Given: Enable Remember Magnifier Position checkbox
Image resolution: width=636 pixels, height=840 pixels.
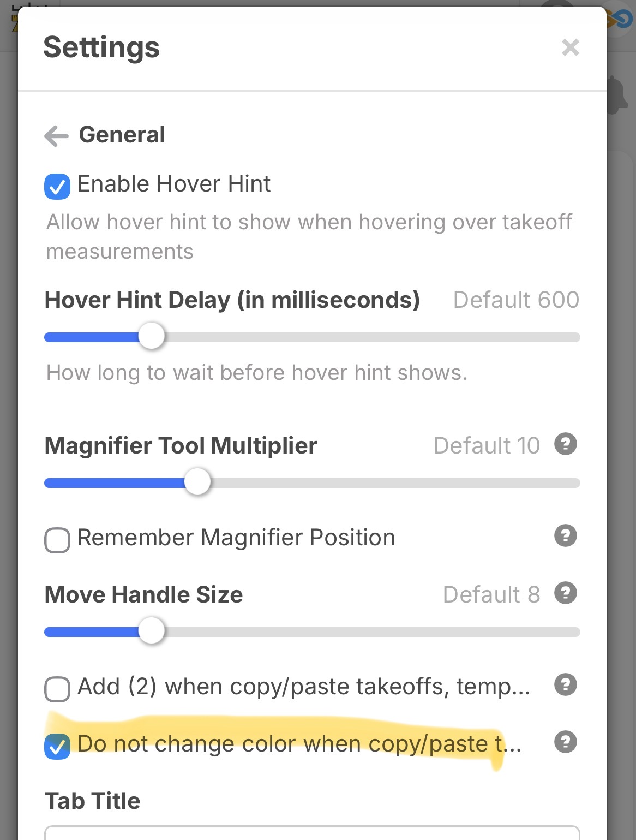Looking at the screenshot, I should point(57,540).
